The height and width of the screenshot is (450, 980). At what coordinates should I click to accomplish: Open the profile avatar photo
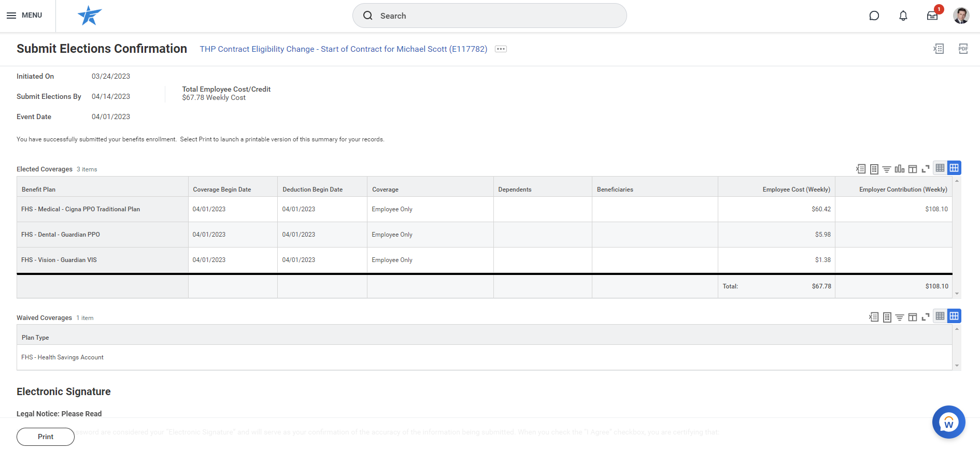[x=961, y=16]
